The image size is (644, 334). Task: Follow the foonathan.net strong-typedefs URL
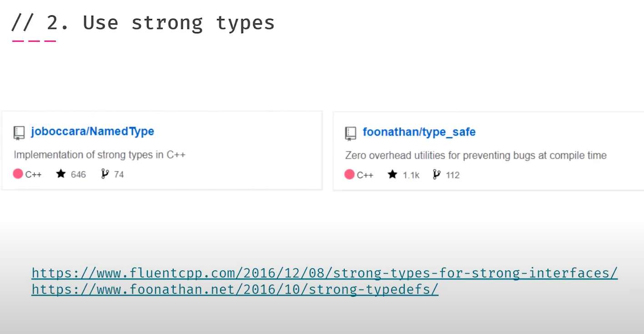pyautogui.click(x=235, y=289)
